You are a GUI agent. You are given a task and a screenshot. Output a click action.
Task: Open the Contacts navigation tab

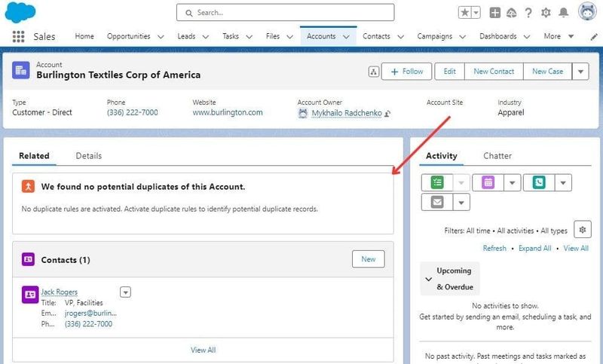(376, 36)
